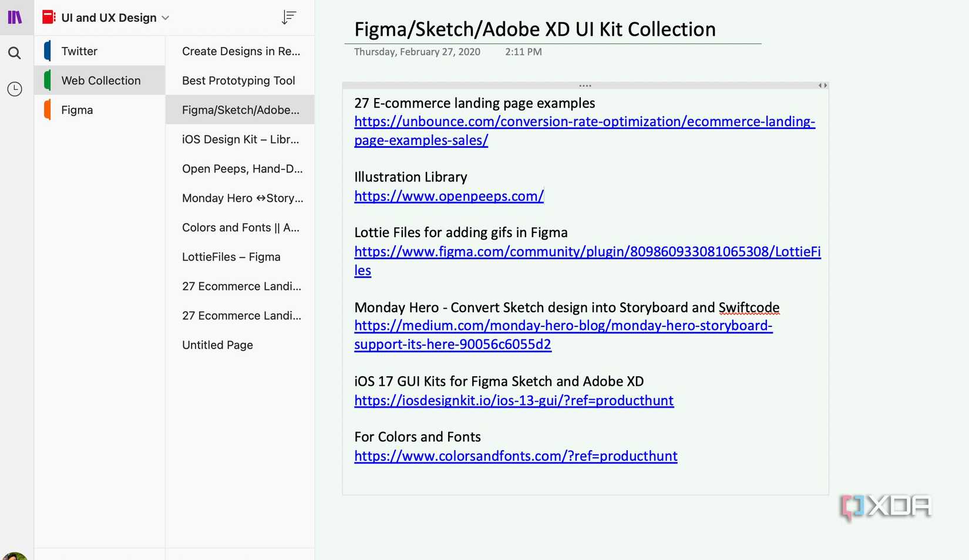Open the Figma/Sketch/Adobe... page

(240, 110)
